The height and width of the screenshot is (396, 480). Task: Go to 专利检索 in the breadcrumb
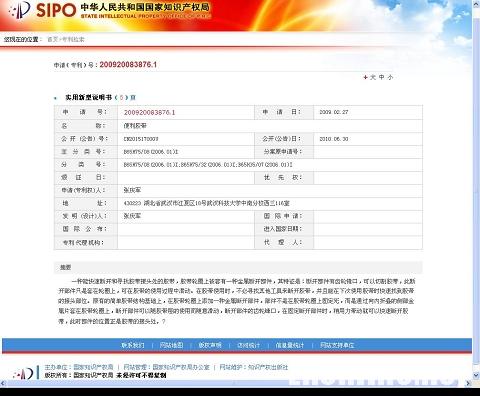pos(73,39)
